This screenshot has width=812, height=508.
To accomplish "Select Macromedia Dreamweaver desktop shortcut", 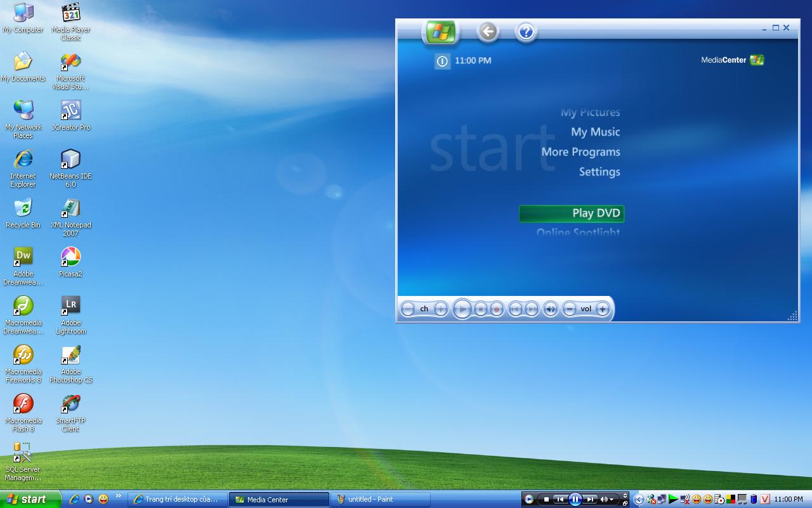I will point(23,315).
